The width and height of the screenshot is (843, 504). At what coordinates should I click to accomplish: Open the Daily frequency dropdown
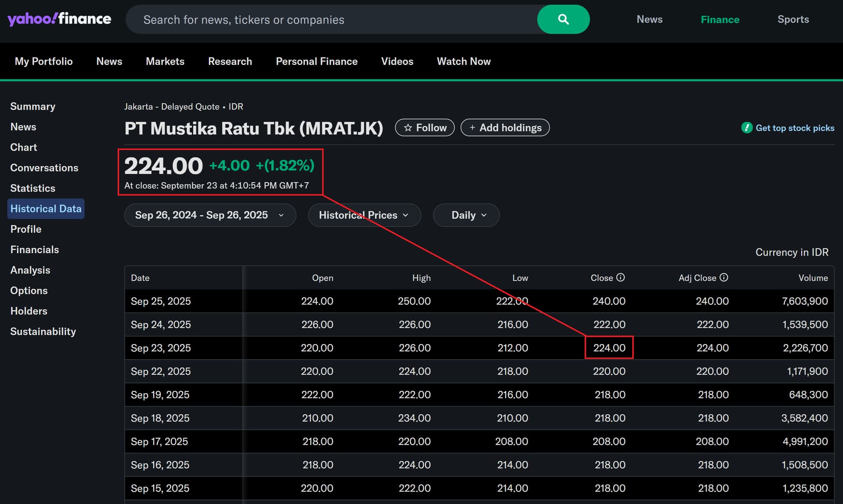(466, 215)
